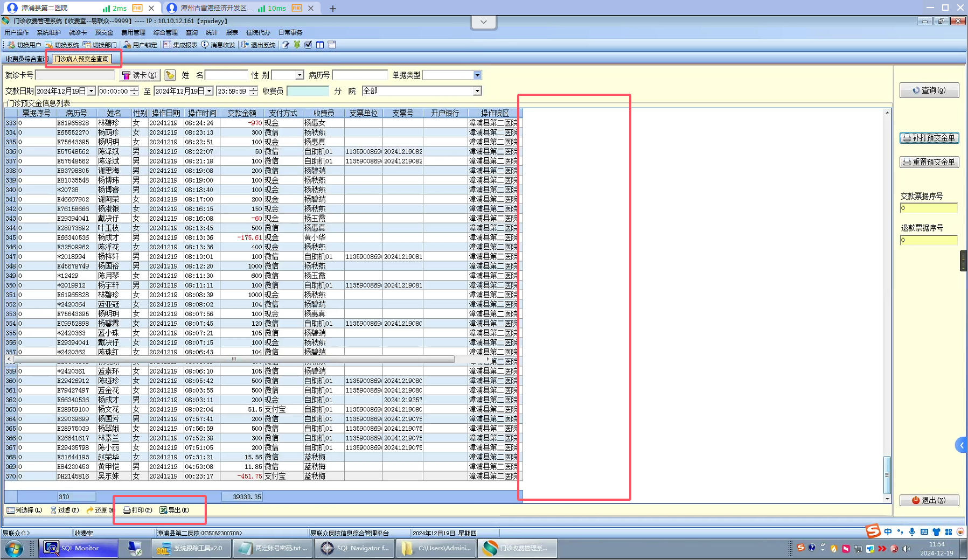Screen dimensions: 968x560
Task: Click the broom clear icon beside 读卡
Action: point(170,75)
